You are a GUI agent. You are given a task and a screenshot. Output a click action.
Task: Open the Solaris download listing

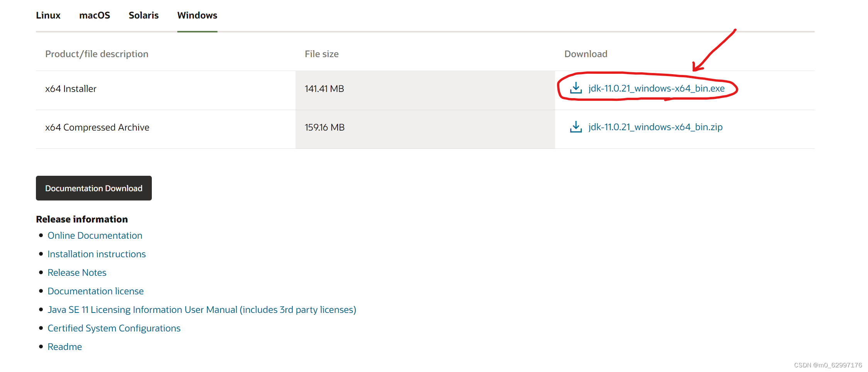143,15
